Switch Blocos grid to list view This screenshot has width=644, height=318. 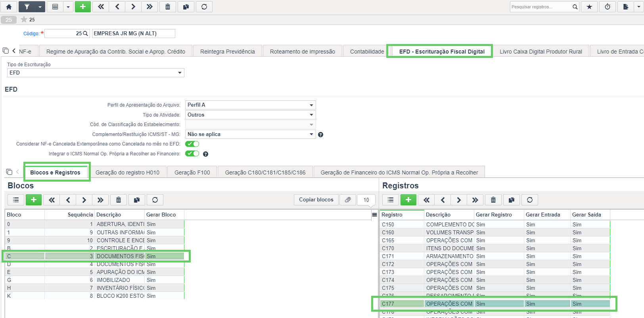pos(16,200)
